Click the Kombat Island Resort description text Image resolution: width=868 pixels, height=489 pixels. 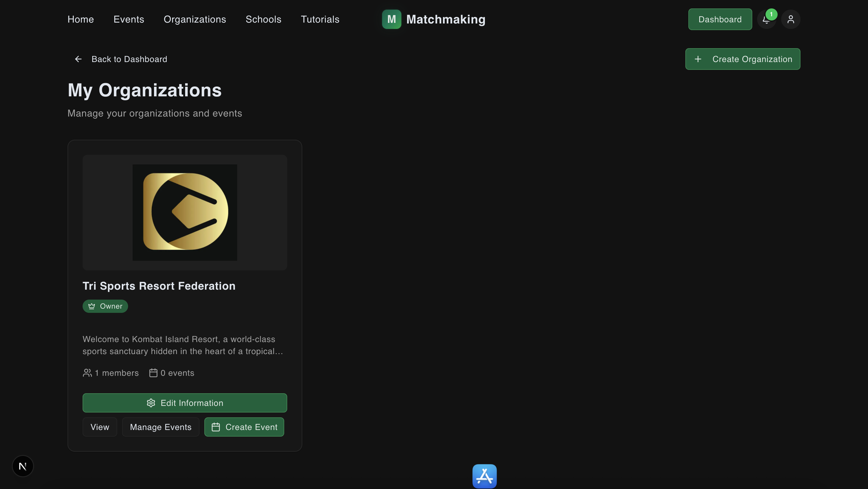(x=183, y=345)
